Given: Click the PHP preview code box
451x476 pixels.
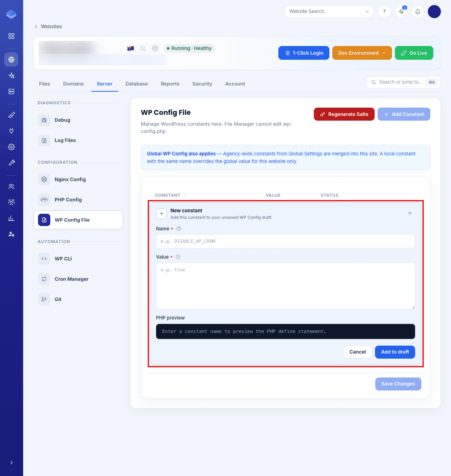Looking at the screenshot, I should pos(286,331).
